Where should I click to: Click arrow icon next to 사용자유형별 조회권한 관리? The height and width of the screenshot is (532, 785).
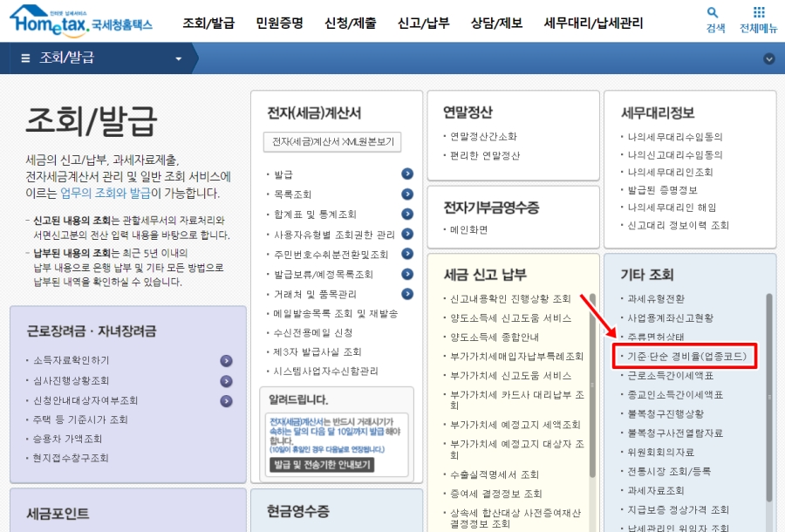click(407, 234)
